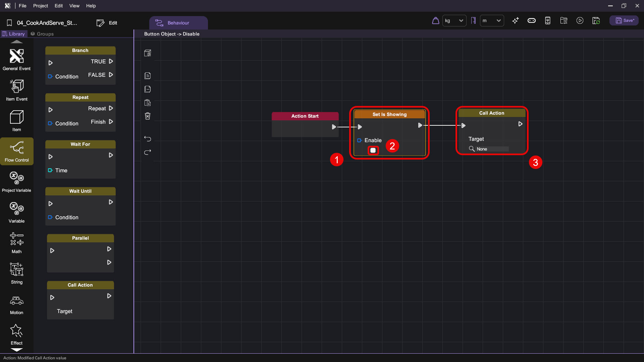This screenshot has height=362, width=644.
Task: Open the Motion node category
Action: coord(17,304)
